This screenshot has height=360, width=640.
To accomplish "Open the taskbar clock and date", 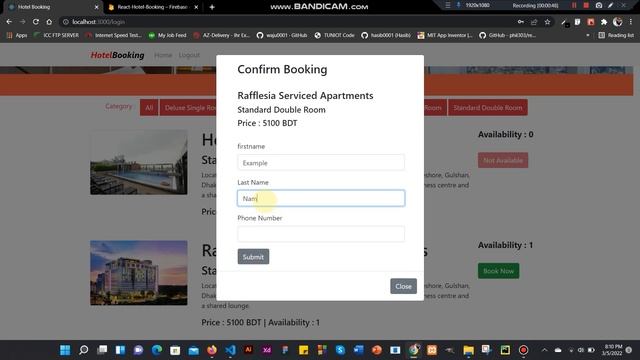I will [612, 350].
